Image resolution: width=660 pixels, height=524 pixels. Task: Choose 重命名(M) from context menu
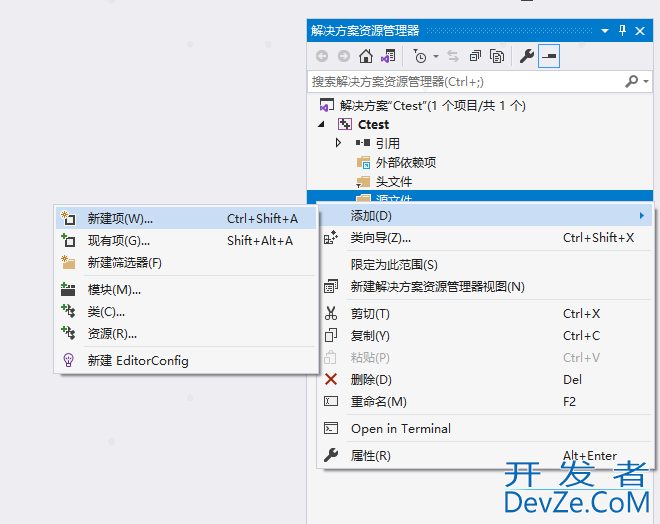point(485,402)
